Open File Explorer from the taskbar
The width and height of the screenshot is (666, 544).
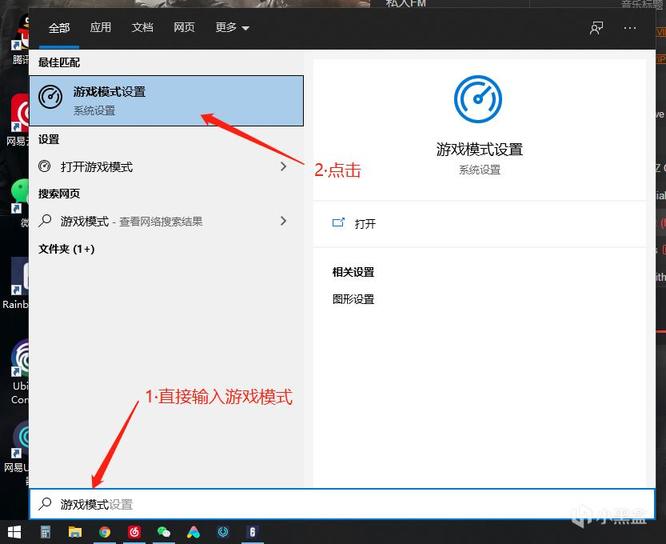pyautogui.click(x=75, y=532)
